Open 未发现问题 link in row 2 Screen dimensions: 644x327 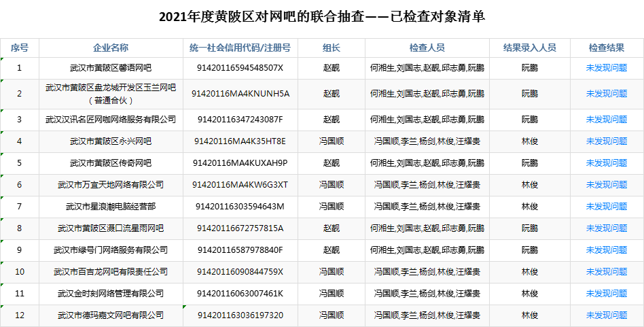pos(606,94)
